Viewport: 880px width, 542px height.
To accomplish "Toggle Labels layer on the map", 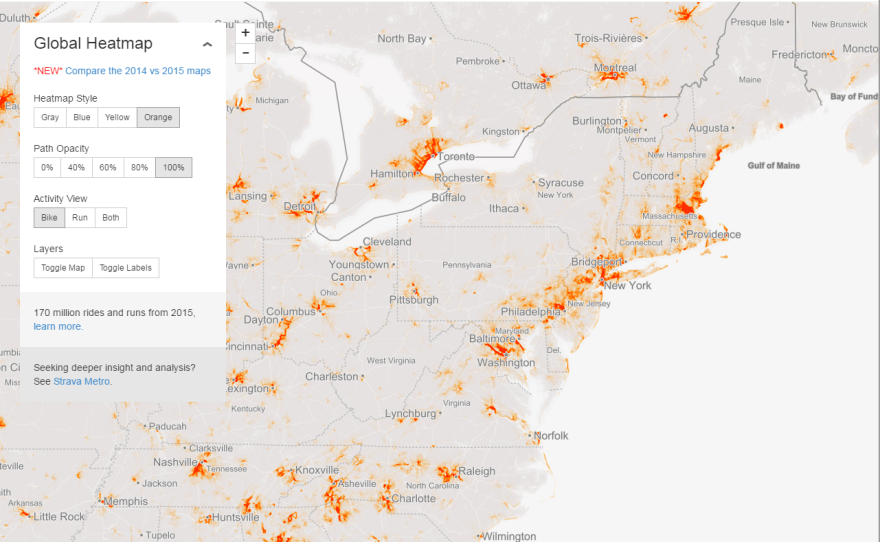I will [x=125, y=267].
